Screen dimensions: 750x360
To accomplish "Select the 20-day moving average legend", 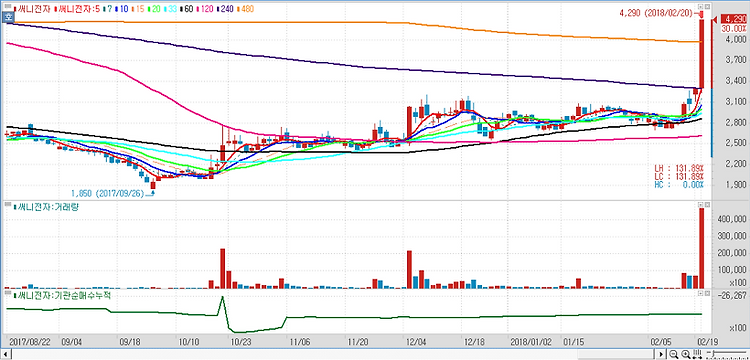I will 154,9.
